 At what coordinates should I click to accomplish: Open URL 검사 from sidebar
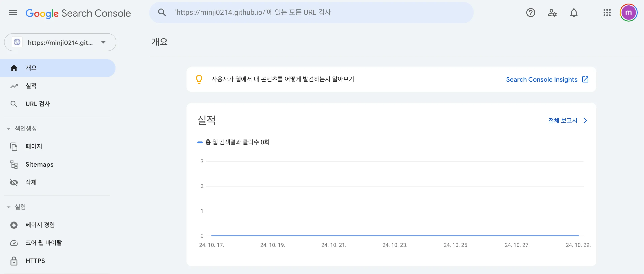38,104
